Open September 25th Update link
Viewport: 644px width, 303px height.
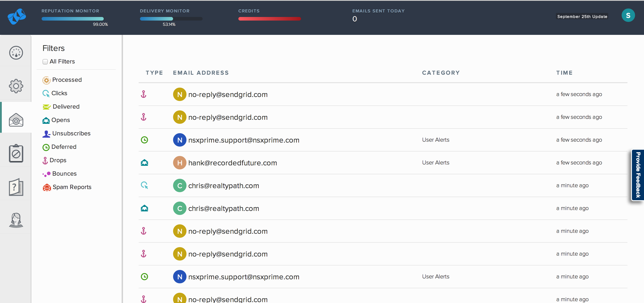tap(582, 17)
